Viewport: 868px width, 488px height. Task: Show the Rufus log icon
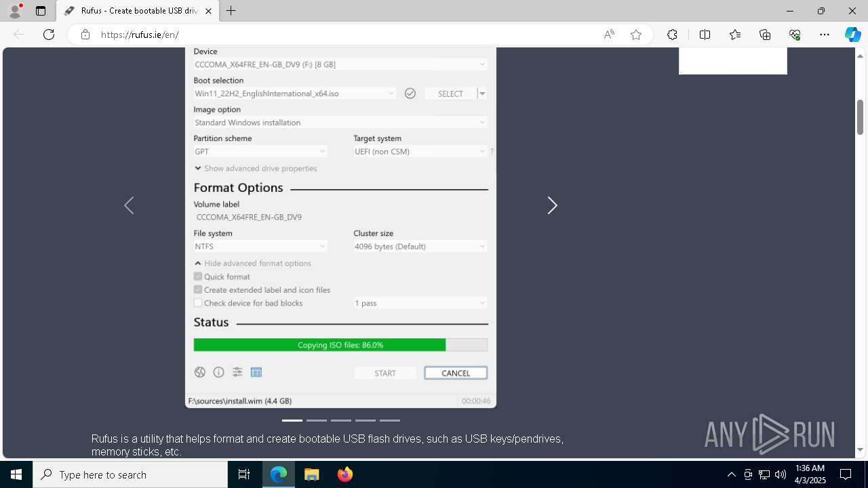pyautogui.click(x=256, y=372)
